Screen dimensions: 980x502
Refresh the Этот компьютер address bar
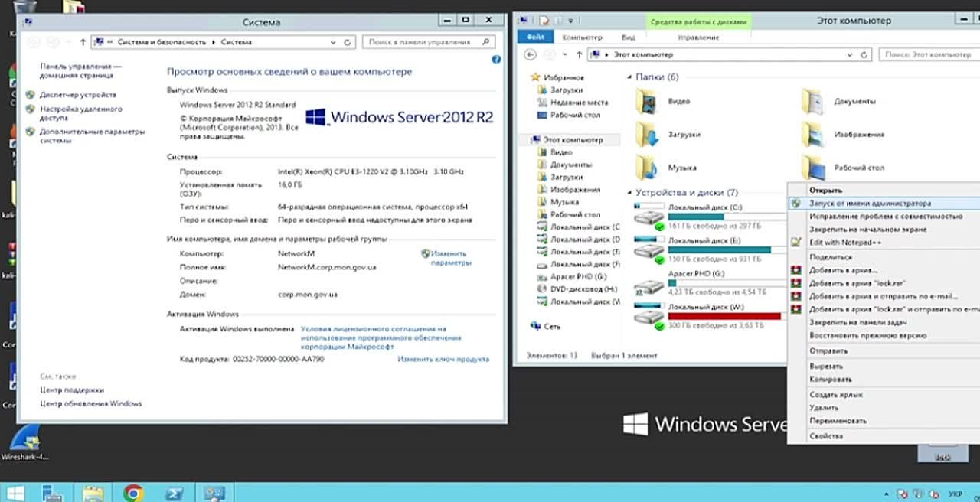pos(865,55)
